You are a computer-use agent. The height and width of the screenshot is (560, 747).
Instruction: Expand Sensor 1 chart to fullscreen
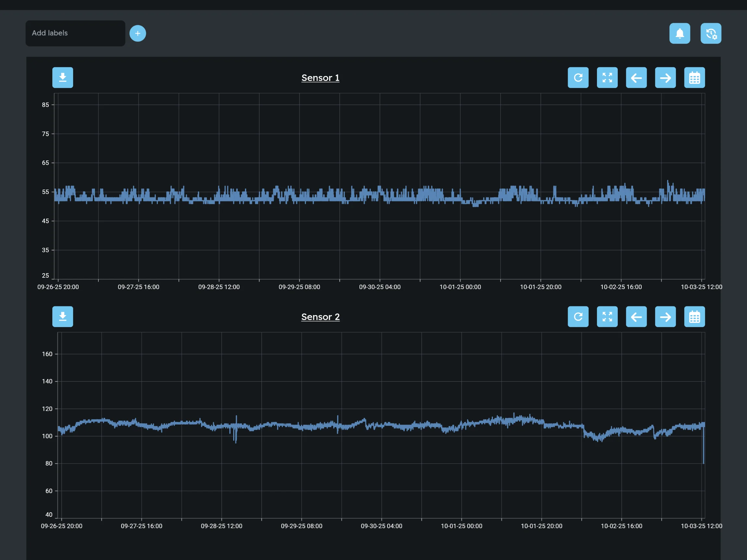[x=607, y=77]
